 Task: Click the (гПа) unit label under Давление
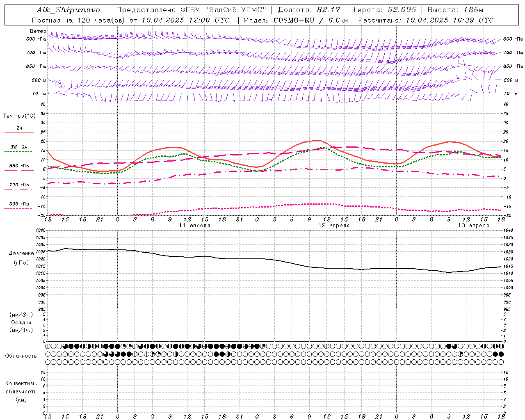[x=21, y=263]
